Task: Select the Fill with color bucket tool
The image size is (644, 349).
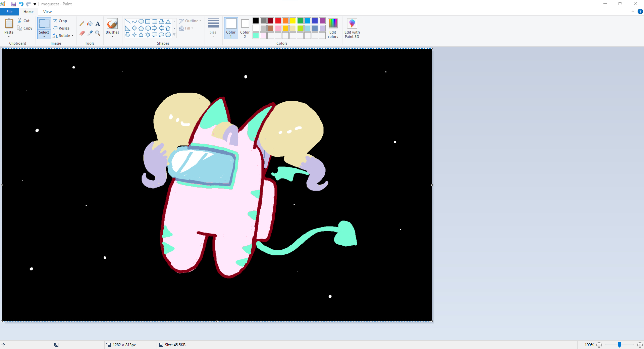Action: [90, 24]
